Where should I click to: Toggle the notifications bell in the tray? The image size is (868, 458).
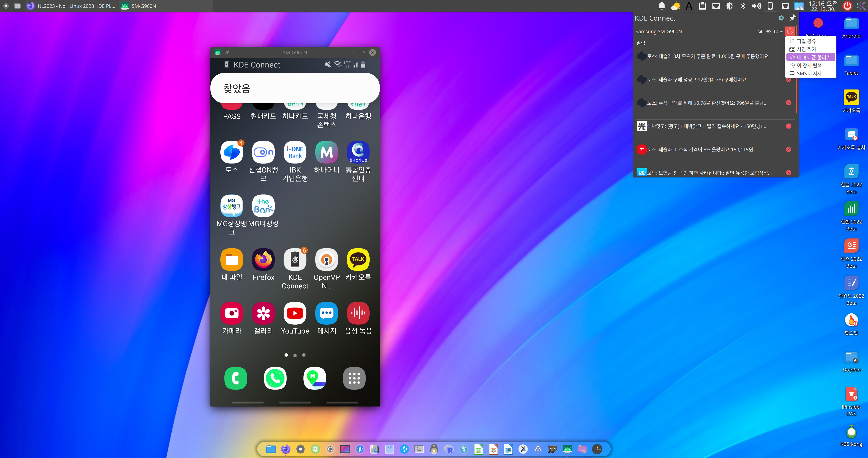point(662,6)
